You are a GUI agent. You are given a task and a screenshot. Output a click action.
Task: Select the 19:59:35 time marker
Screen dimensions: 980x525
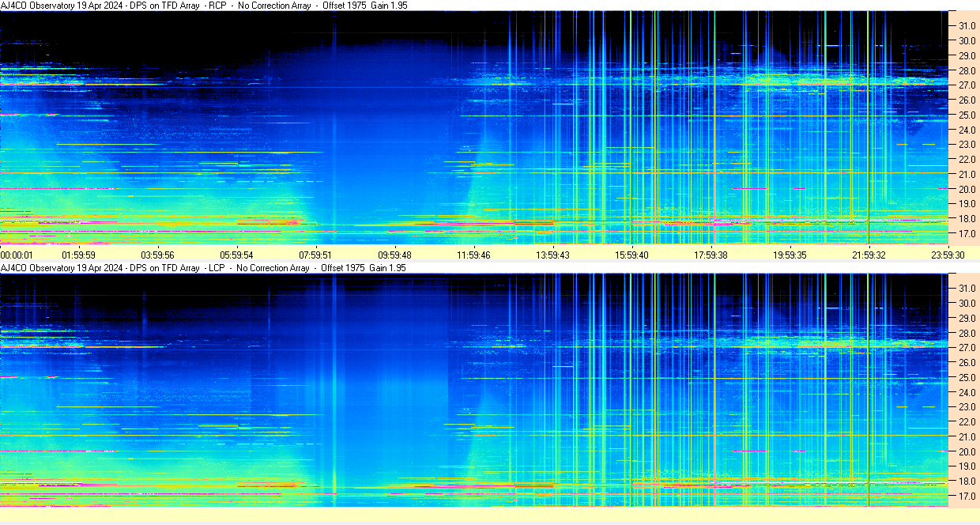[x=790, y=255]
